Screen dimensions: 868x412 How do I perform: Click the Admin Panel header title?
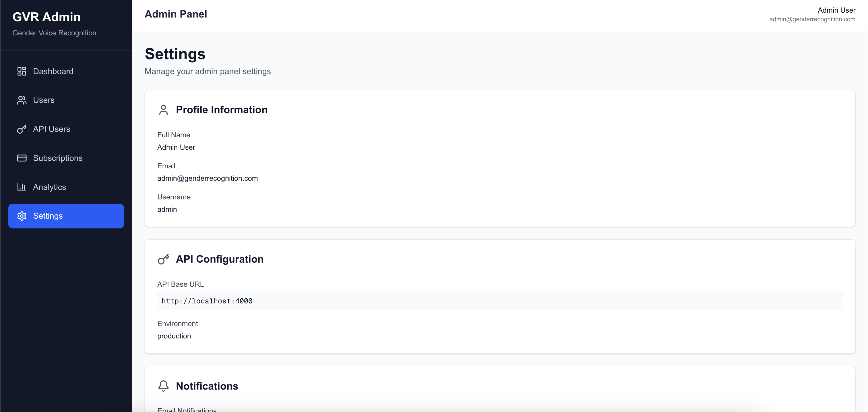coord(176,14)
